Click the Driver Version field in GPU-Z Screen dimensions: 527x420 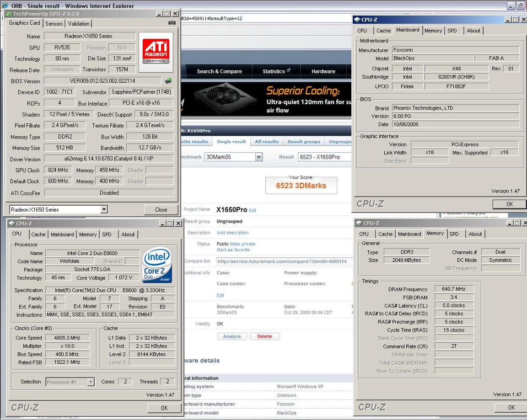(108, 159)
